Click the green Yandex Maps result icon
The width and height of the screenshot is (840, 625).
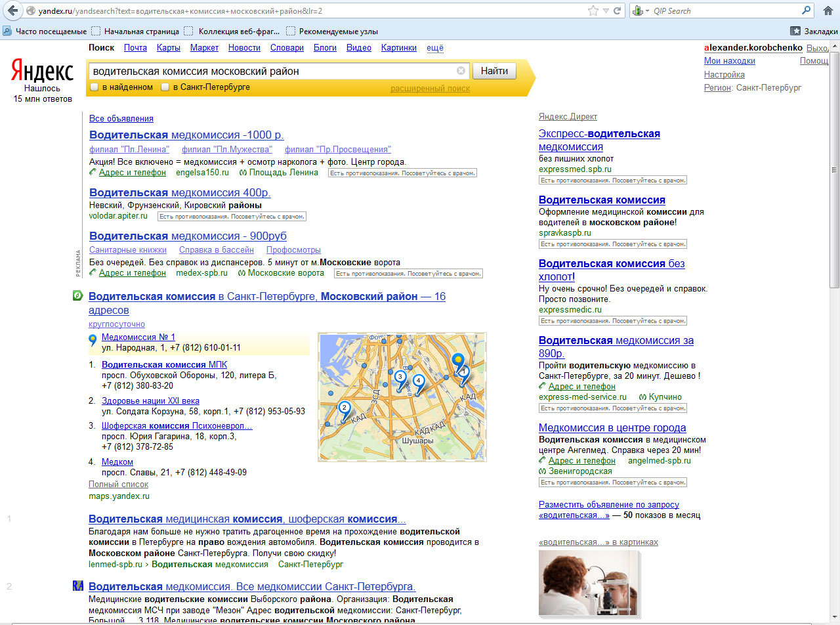tap(77, 297)
